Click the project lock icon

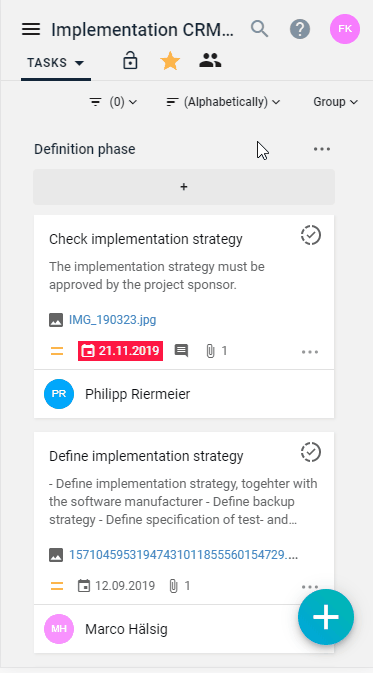[x=130, y=61]
